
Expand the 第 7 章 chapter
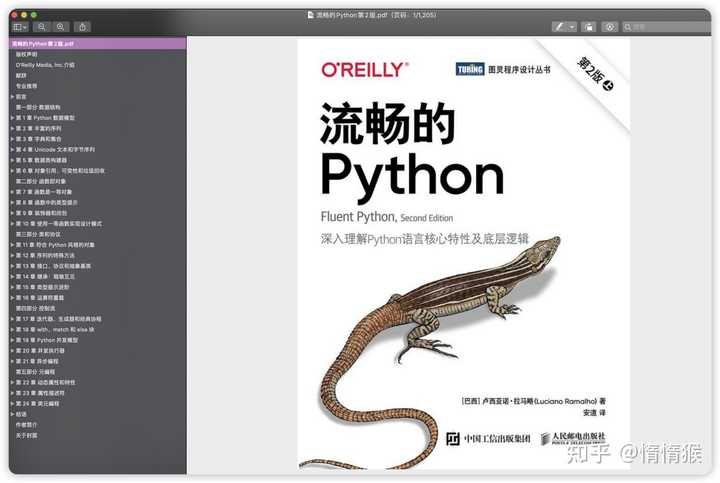(12, 191)
